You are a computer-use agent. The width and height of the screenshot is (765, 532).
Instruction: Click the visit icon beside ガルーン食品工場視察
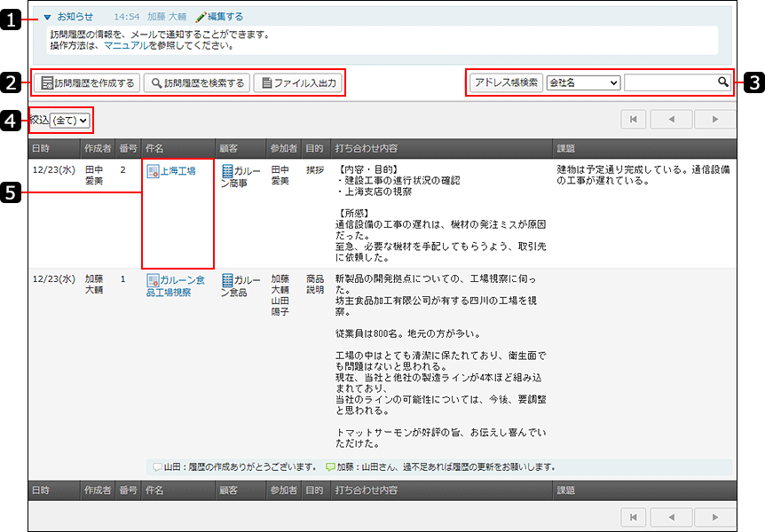(x=153, y=280)
